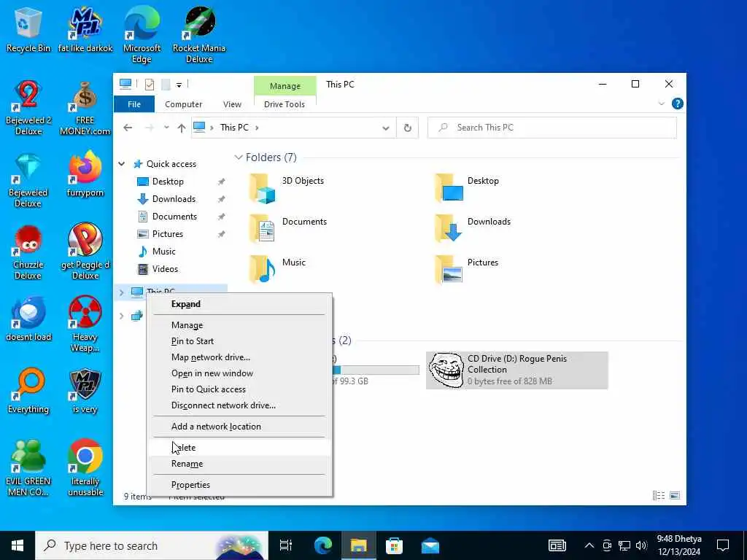Select Videos under Quick access
747x560 pixels.
coord(165,269)
